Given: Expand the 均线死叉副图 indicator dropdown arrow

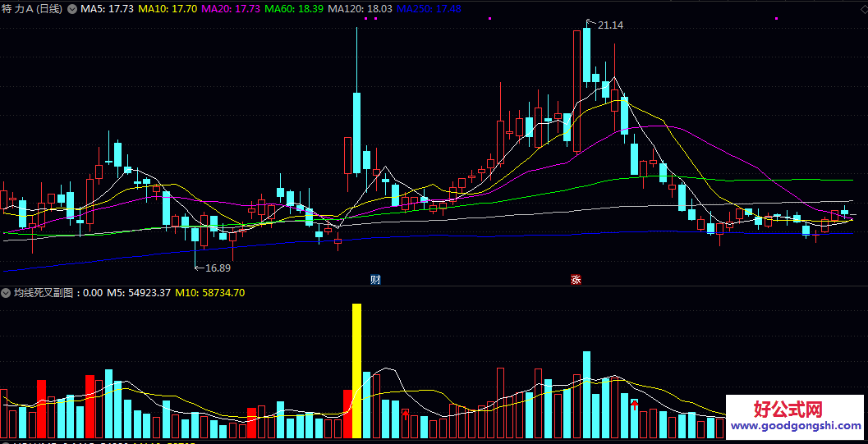Looking at the screenshot, I should click(x=7, y=293).
